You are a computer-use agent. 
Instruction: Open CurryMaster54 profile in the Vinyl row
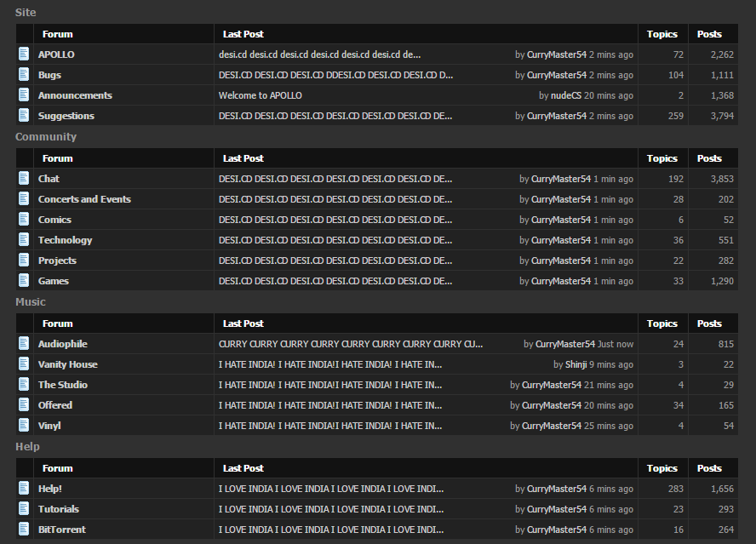pyautogui.click(x=552, y=426)
